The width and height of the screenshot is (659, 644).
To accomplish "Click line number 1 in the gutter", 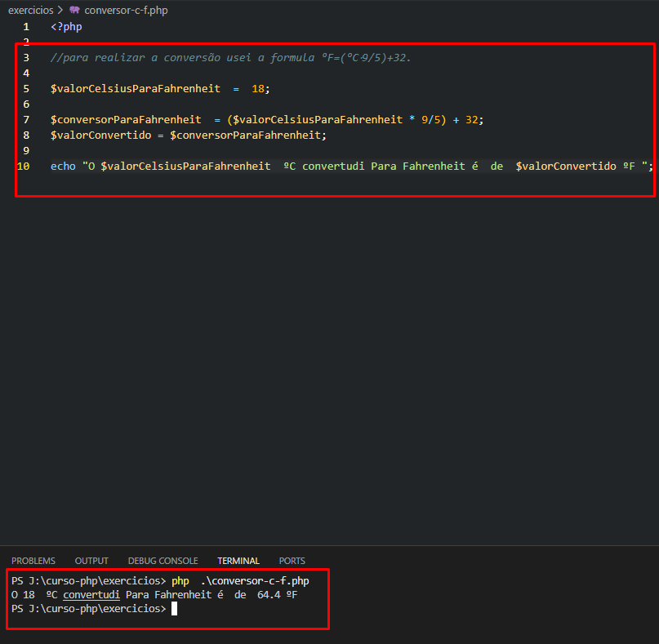I will coord(26,27).
